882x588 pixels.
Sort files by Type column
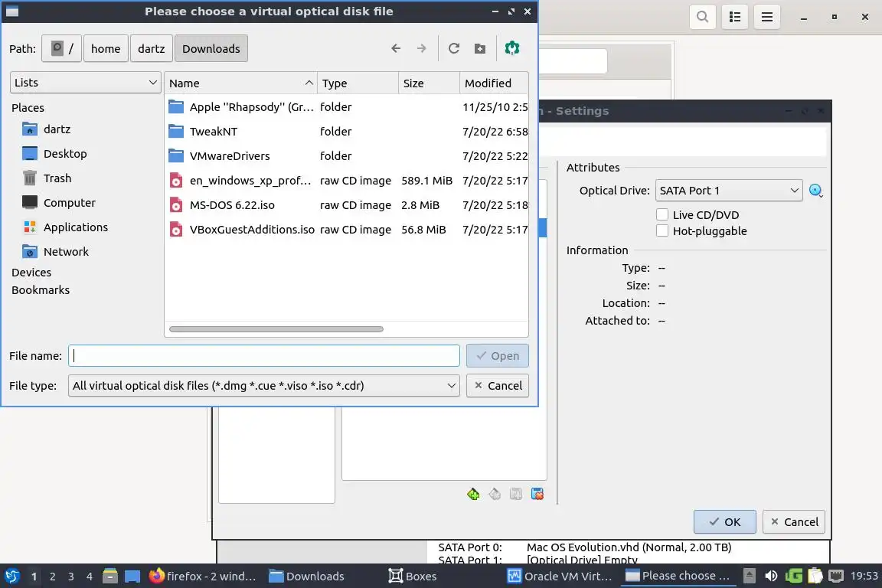(358, 83)
